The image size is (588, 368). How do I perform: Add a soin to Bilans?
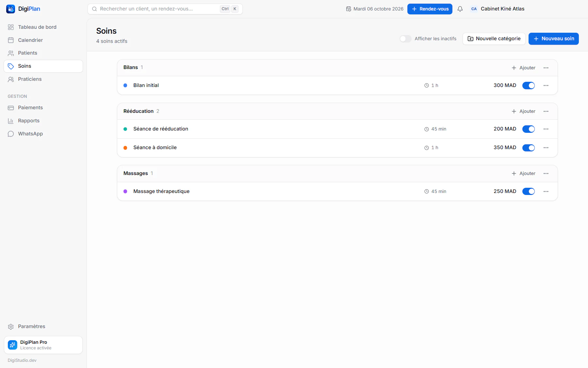[x=523, y=68]
